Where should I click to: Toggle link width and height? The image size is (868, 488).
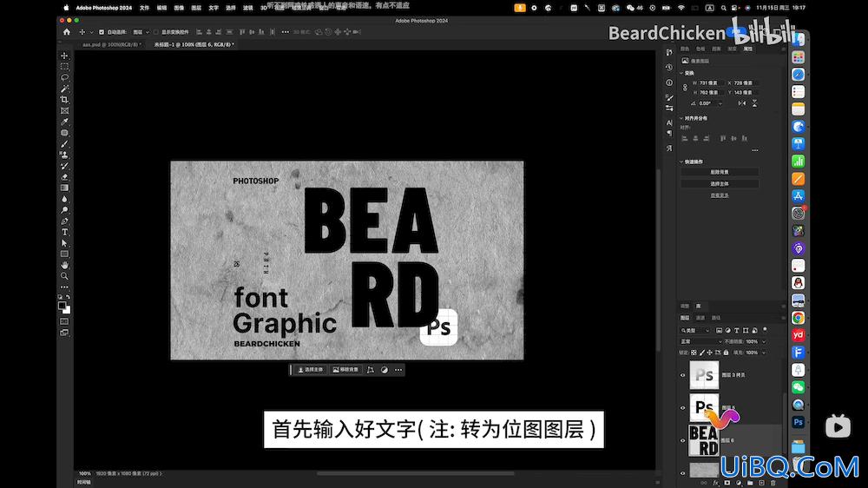[685, 88]
